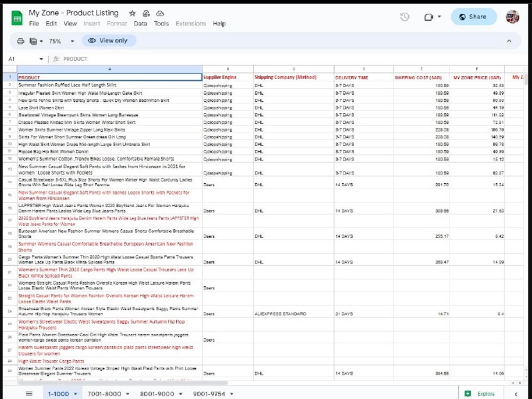Switch to the 7001-8000 sheet tab
Image resolution: width=532 pixels, height=399 pixels.
(x=104, y=394)
